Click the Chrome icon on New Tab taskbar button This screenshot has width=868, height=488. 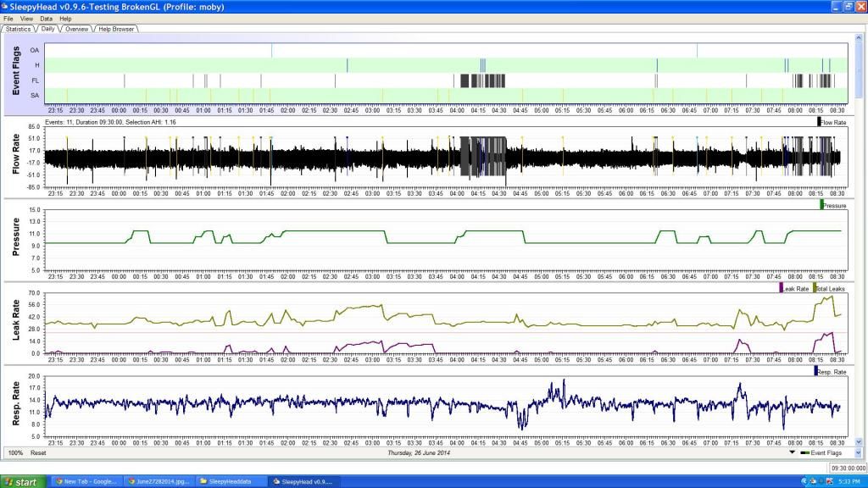click(x=58, y=481)
